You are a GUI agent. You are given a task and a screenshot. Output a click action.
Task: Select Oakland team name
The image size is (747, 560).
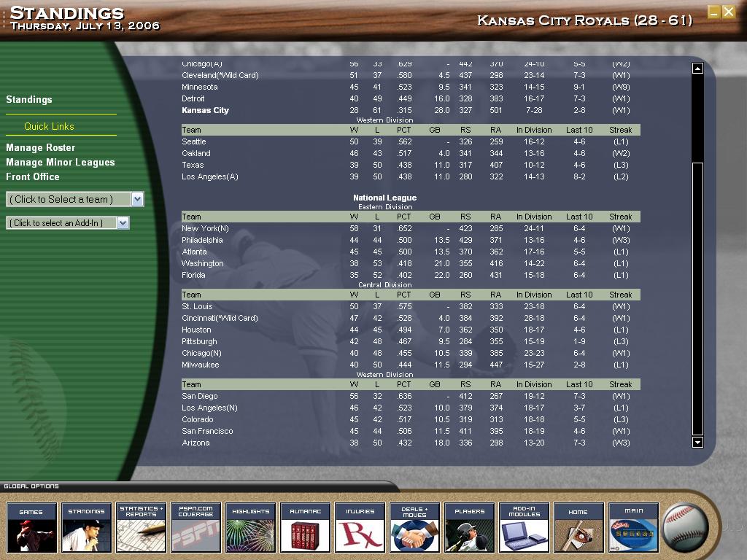pyautogui.click(x=196, y=153)
